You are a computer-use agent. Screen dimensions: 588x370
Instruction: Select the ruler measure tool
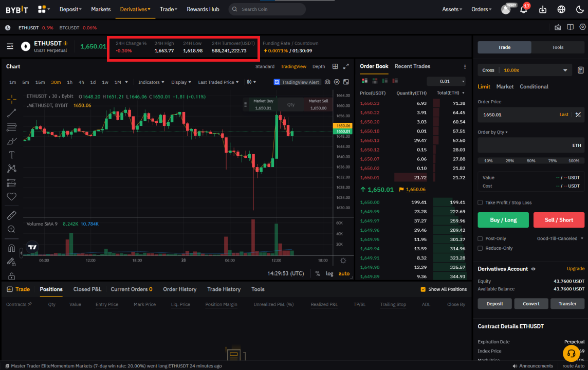12,215
